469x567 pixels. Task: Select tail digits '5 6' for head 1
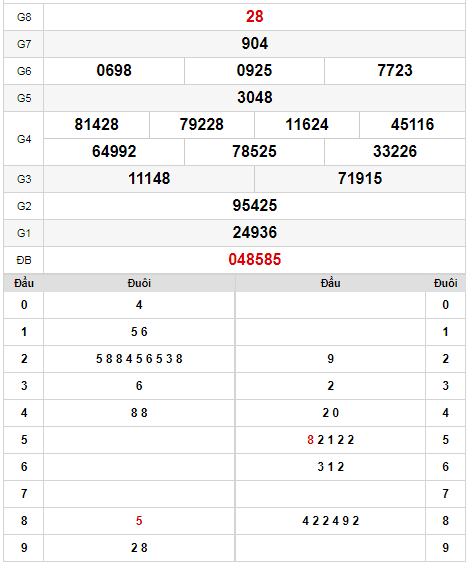139,332
